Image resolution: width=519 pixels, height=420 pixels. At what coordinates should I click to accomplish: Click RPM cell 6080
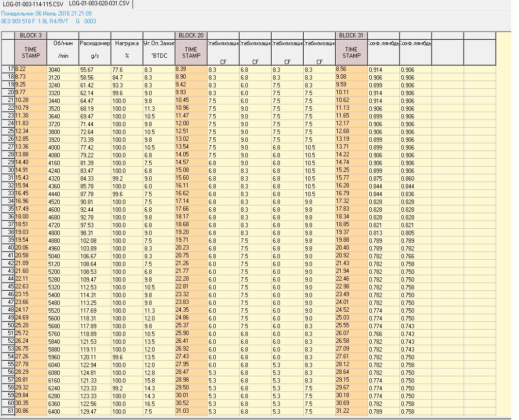tap(63, 372)
